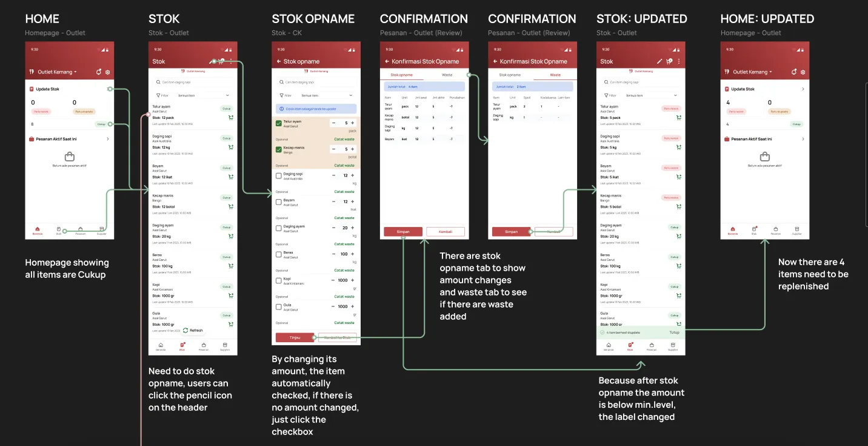This screenshot has height=446, width=868.
Task: Click the Refresh button on the Stok screen
Action: coord(193,330)
